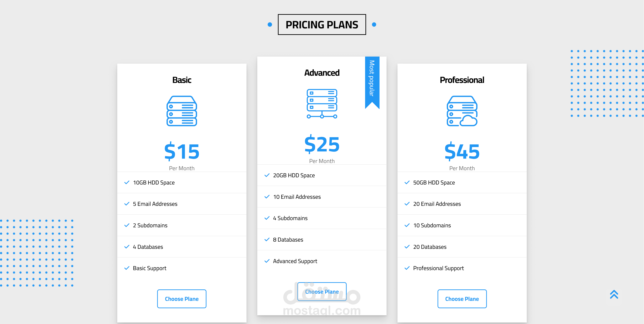Click the Advanced plan network server icon
The image size is (644, 324).
(x=322, y=104)
